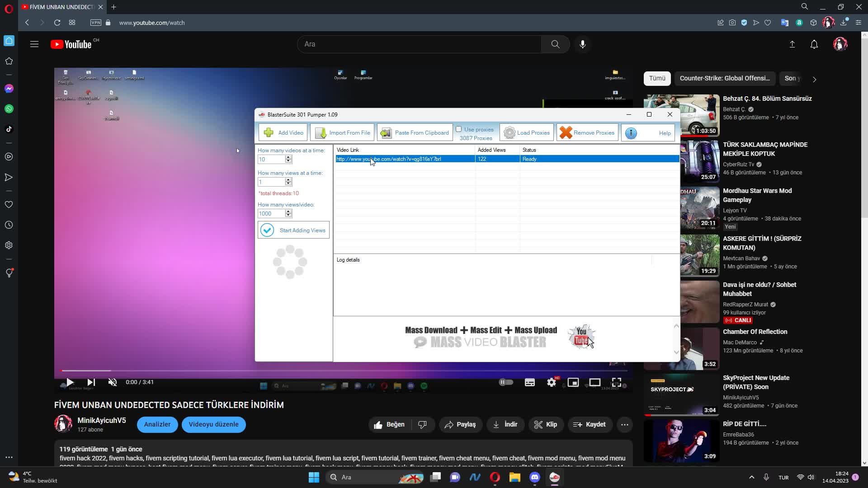The height and width of the screenshot is (488, 868).
Task: Open Chamber Of Reflection video title
Action: 755,332
